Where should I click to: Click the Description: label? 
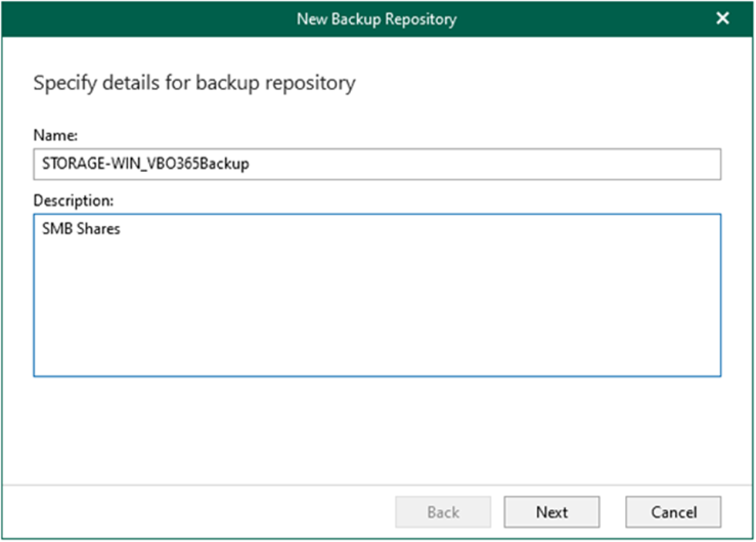point(73,200)
